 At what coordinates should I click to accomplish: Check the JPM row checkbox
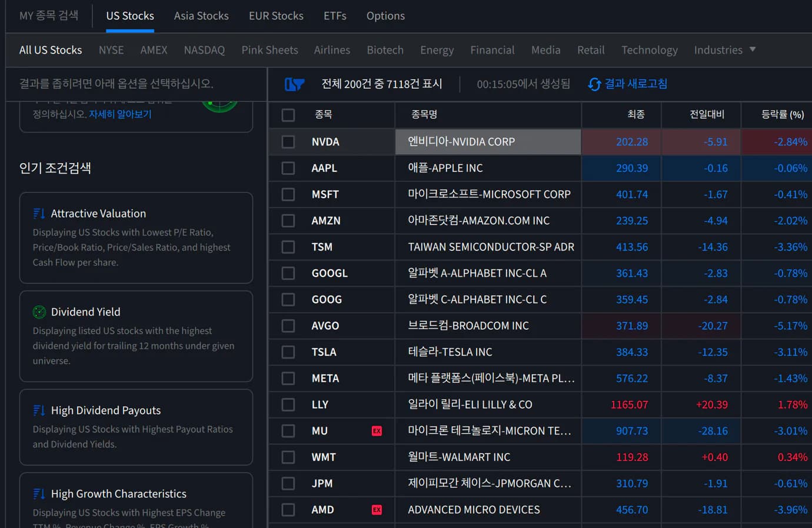288,483
